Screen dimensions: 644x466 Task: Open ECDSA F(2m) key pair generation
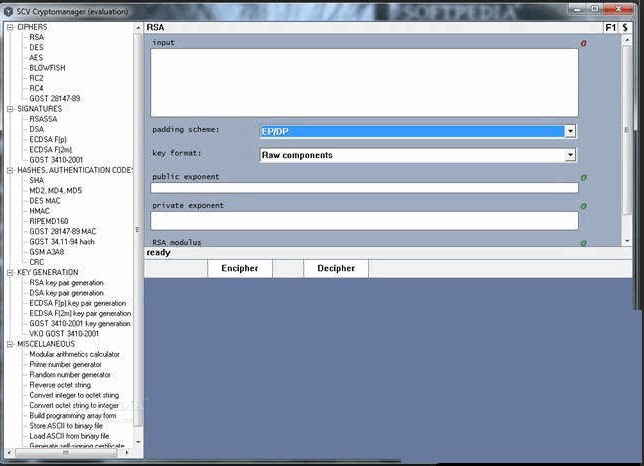(80, 314)
